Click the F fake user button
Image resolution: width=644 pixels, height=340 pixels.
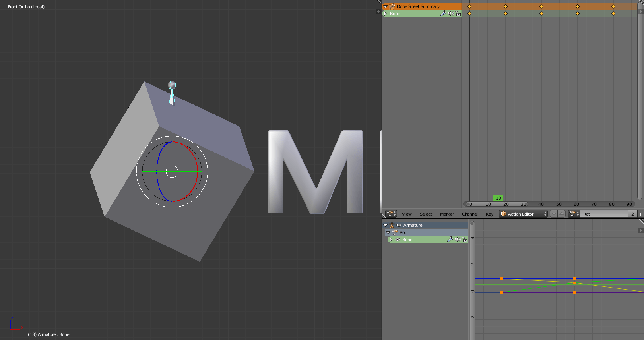pyautogui.click(x=641, y=214)
